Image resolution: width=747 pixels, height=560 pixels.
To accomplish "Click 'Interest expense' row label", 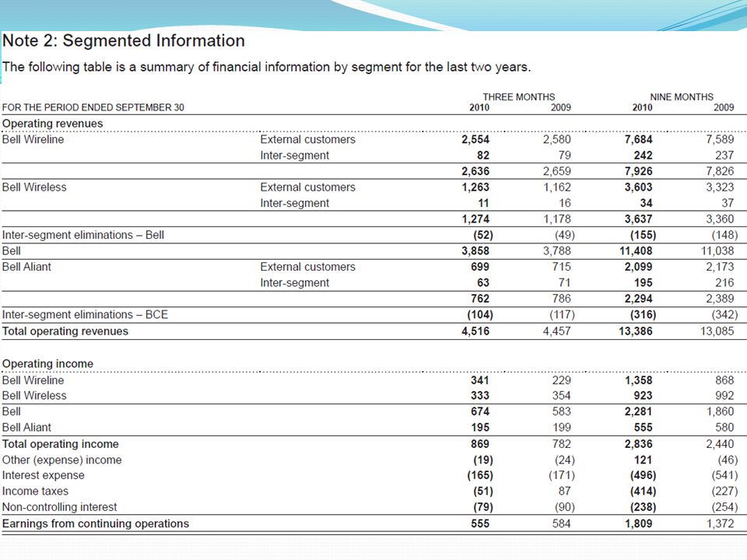I will (x=44, y=475).
